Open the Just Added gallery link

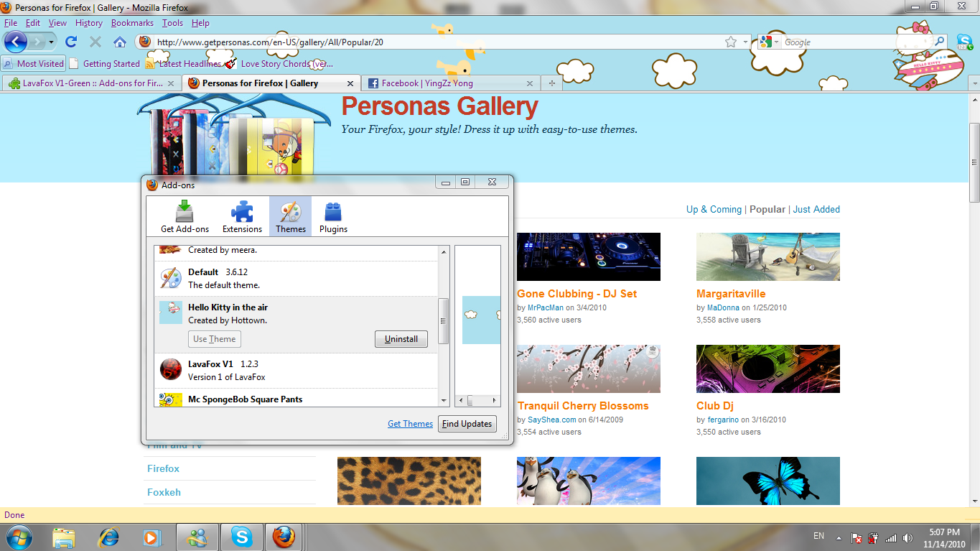(x=816, y=209)
